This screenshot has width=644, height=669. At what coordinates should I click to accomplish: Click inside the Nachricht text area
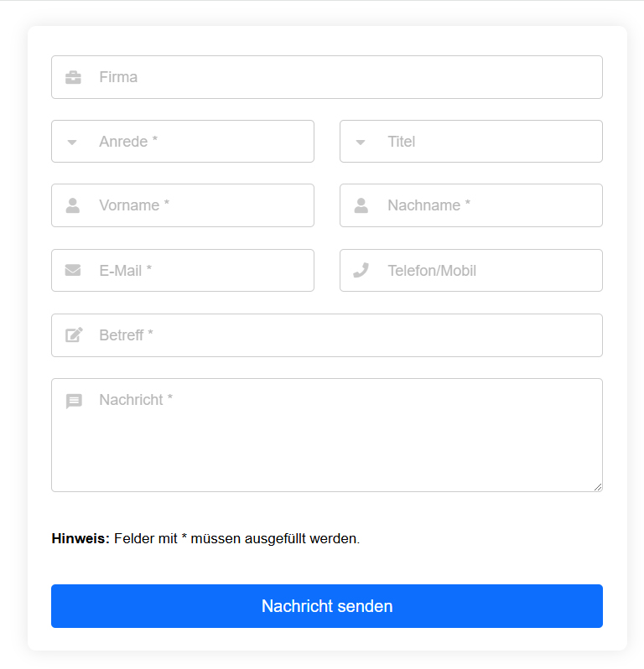(327, 435)
